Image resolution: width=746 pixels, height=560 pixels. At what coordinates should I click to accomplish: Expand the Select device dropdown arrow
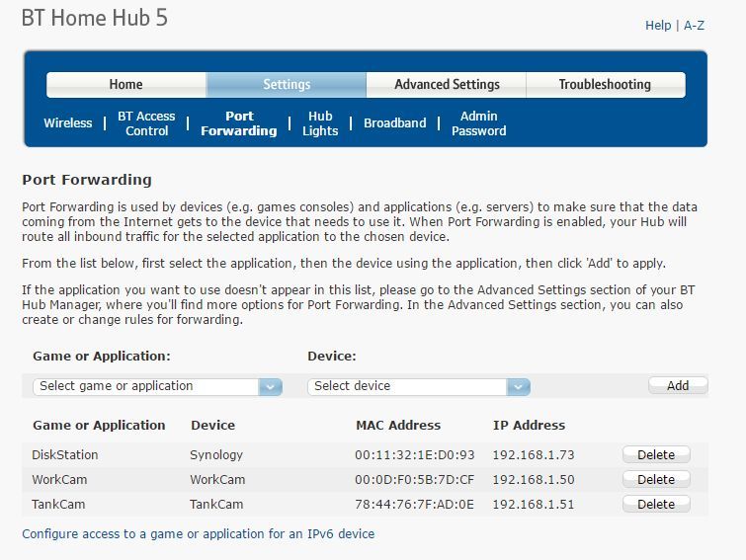click(519, 386)
